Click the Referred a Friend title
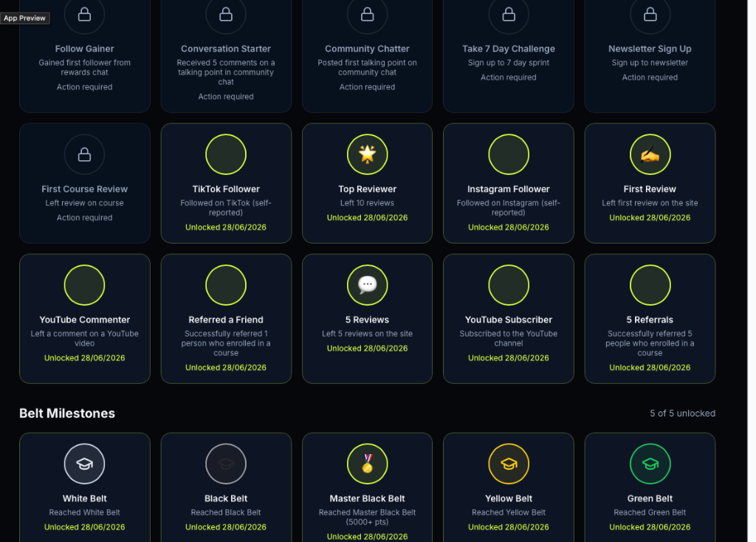 [x=226, y=320]
